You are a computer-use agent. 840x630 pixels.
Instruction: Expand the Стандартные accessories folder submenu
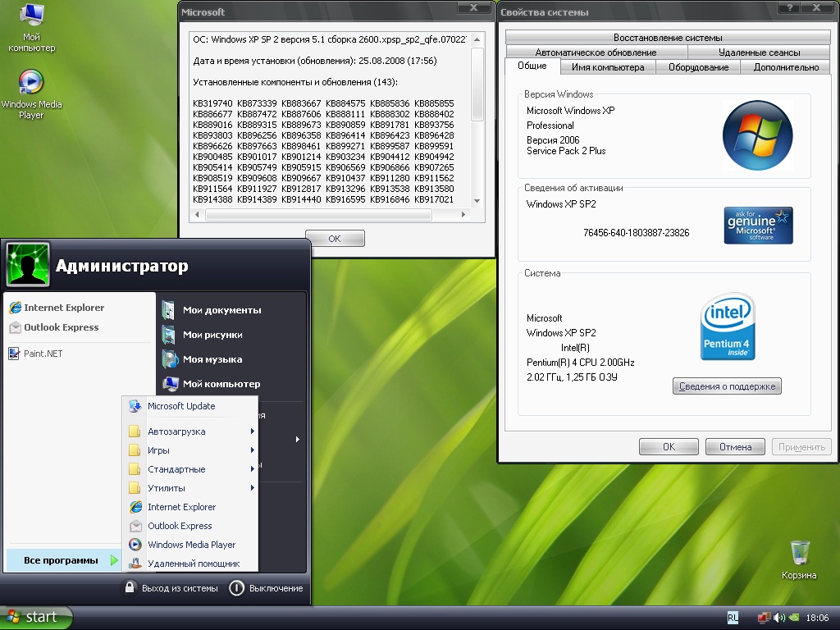pos(190,468)
